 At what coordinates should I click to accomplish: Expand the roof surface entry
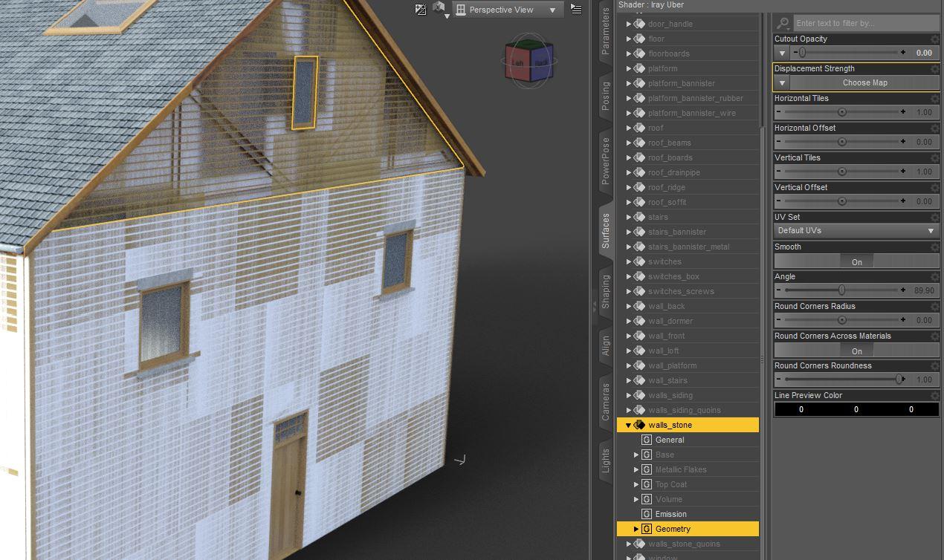(x=629, y=128)
